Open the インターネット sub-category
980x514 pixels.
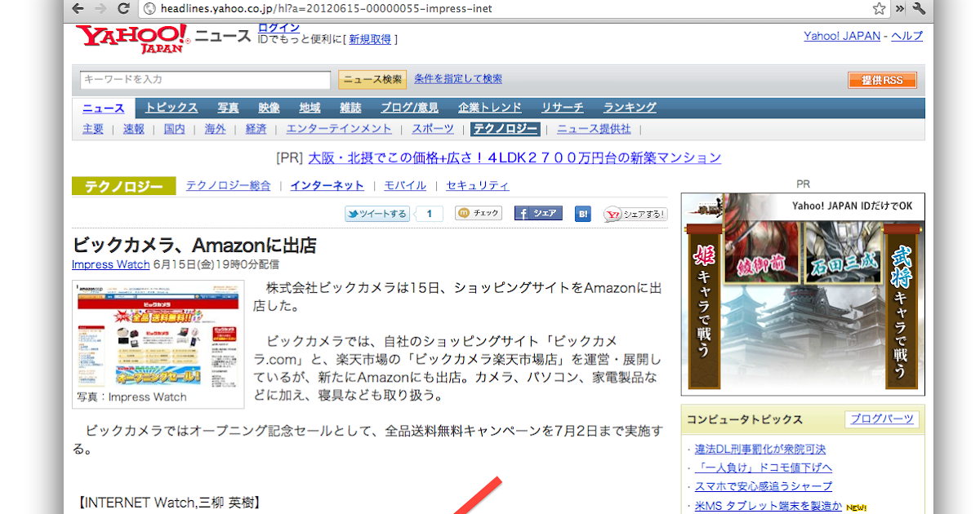coord(327,185)
